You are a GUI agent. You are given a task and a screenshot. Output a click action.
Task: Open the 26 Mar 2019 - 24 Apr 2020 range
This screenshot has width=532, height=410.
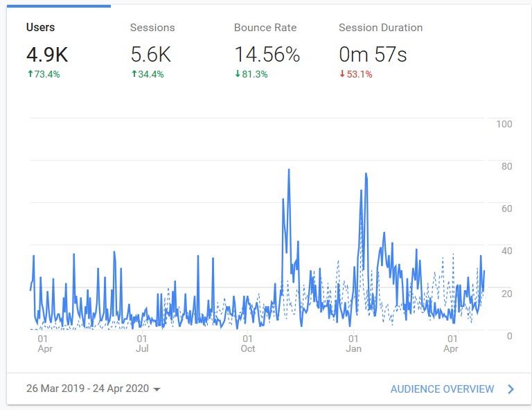[x=87, y=389]
